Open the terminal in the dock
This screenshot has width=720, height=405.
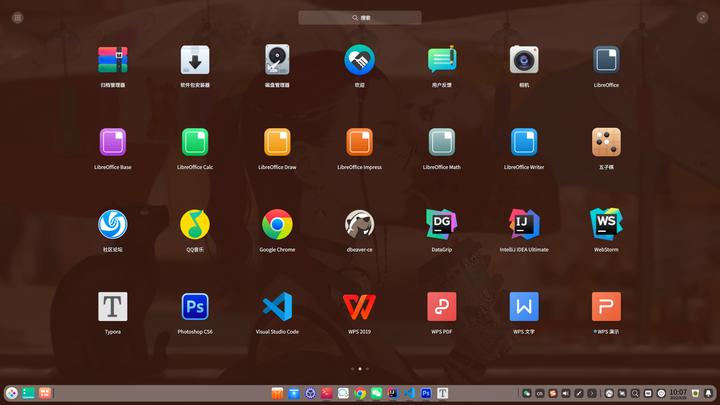[326, 393]
